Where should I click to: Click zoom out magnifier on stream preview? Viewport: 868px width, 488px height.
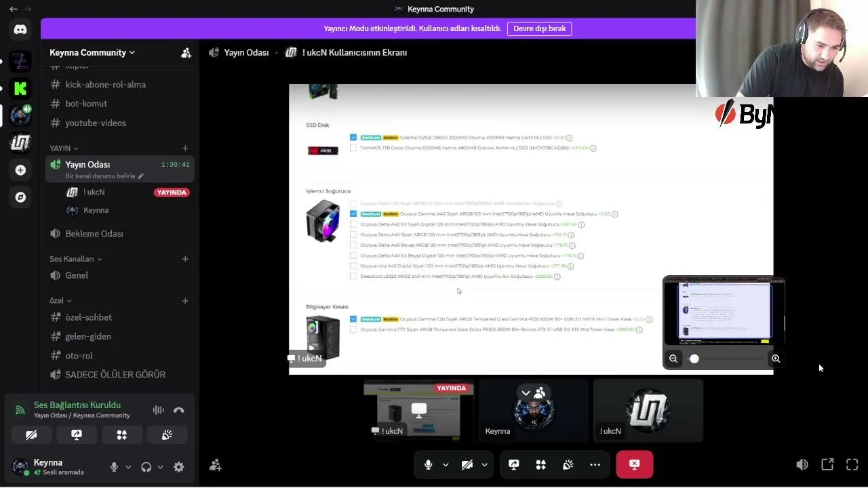(673, 359)
